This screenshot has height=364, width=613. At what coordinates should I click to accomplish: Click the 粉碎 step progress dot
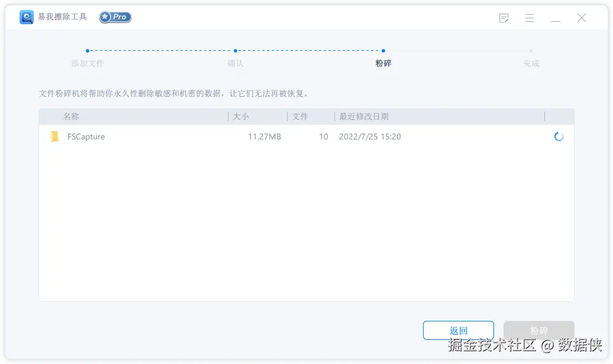(x=383, y=51)
